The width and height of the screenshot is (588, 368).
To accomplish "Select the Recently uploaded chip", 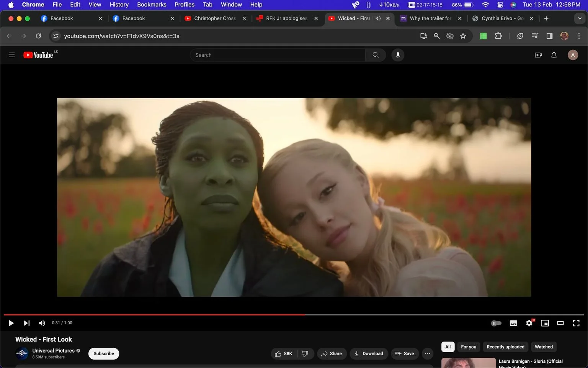I will tap(505, 347).
